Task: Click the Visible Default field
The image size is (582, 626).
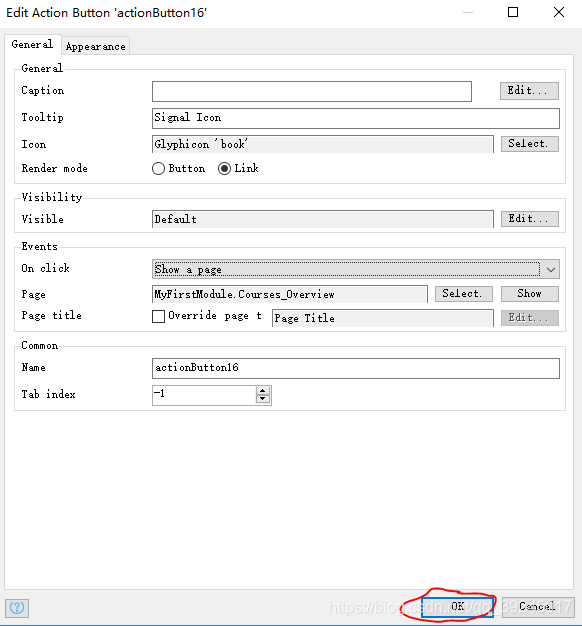Action: click(323, 219)
